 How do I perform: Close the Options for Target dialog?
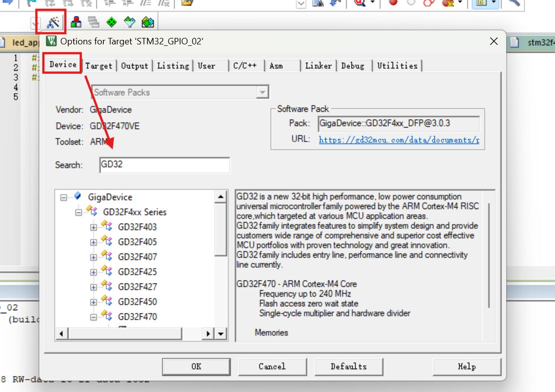[x=494, y=41]
